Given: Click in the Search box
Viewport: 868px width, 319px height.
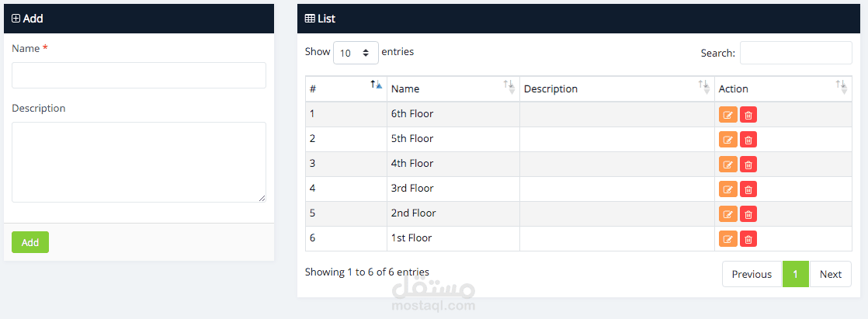Looking at the screenshot, I should click(x=795, y=53).
